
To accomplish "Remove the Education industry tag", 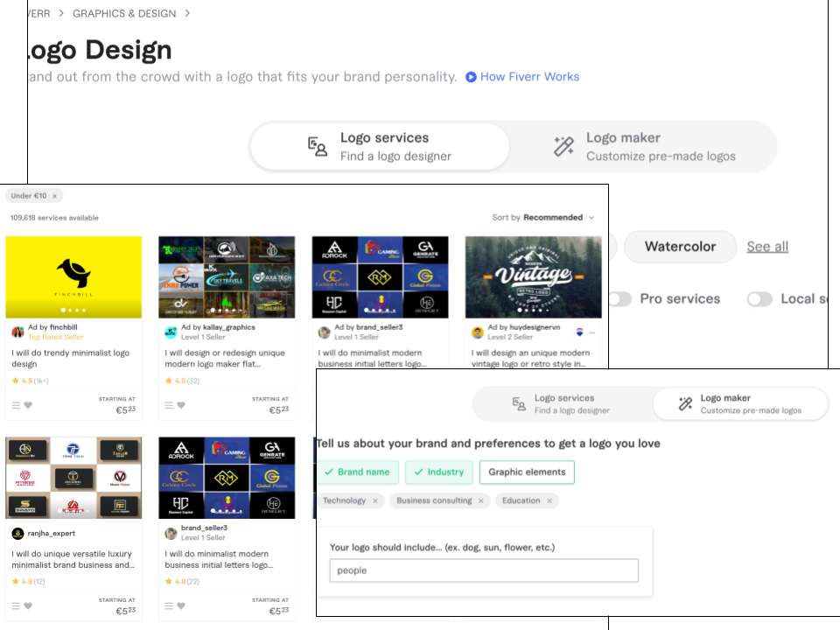I will coord(549,500).
